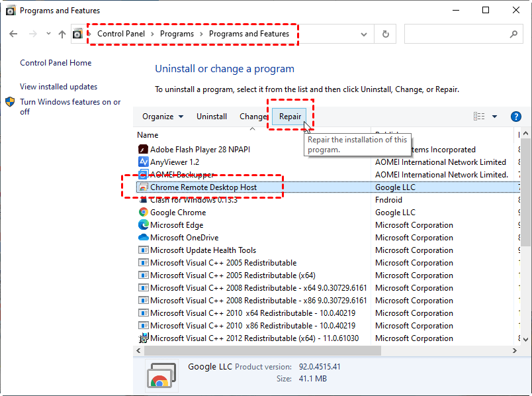Open the more view options dropdown arrow
This screenshot has width=532, height=396.
click(495, 117)
